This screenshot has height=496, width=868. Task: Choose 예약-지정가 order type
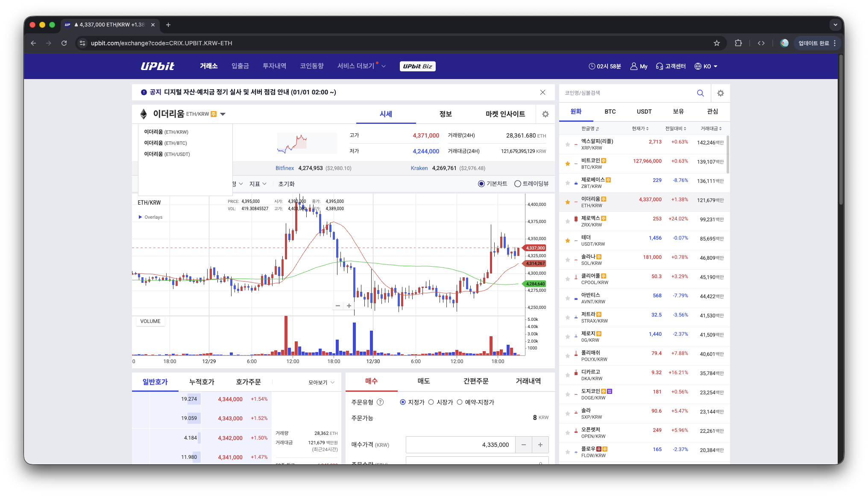coord(460,402)
